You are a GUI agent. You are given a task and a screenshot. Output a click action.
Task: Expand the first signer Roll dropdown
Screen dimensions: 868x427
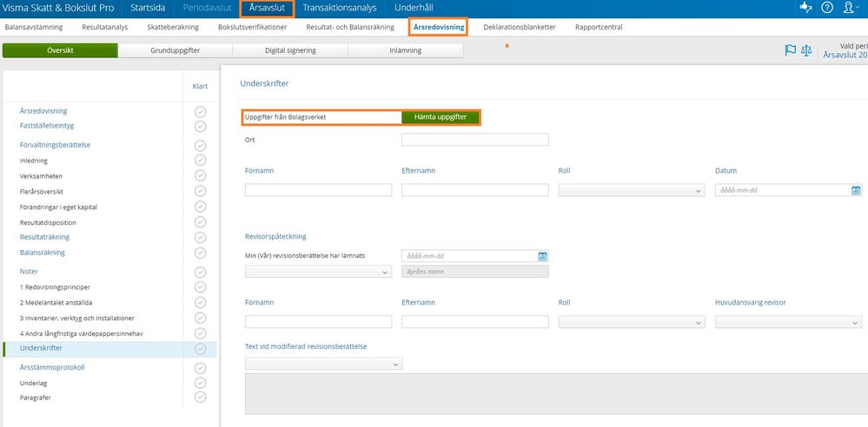click(631, 190)
